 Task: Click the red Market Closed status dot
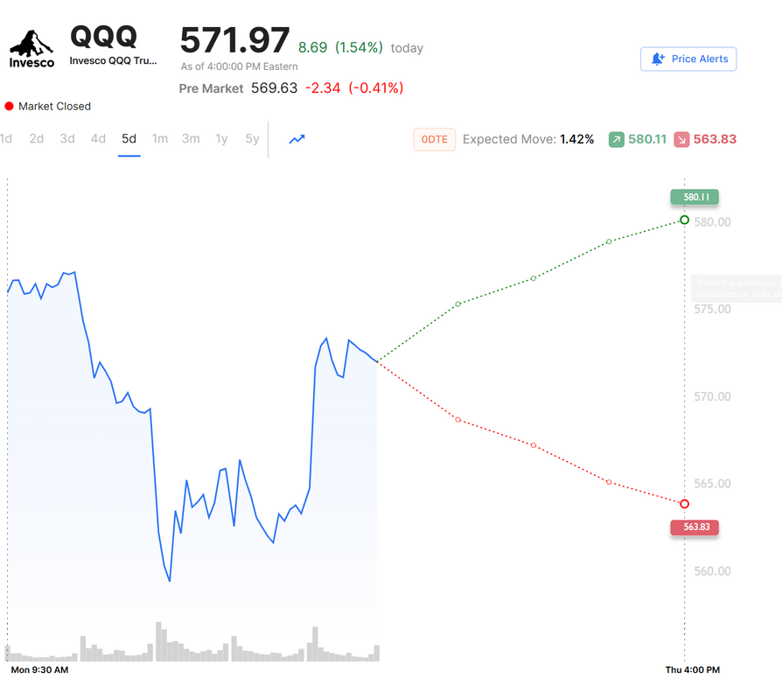9,106
